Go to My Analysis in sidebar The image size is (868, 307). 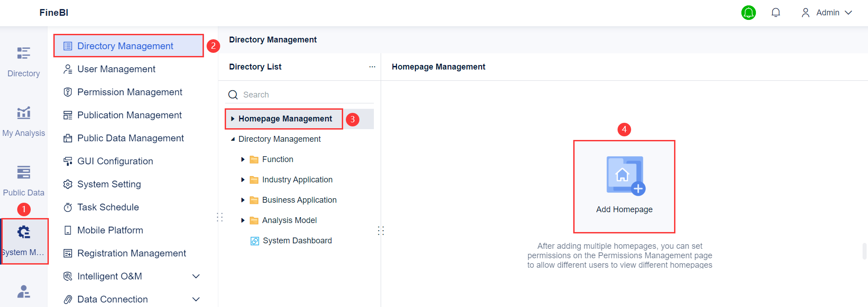tap(24, 122)
